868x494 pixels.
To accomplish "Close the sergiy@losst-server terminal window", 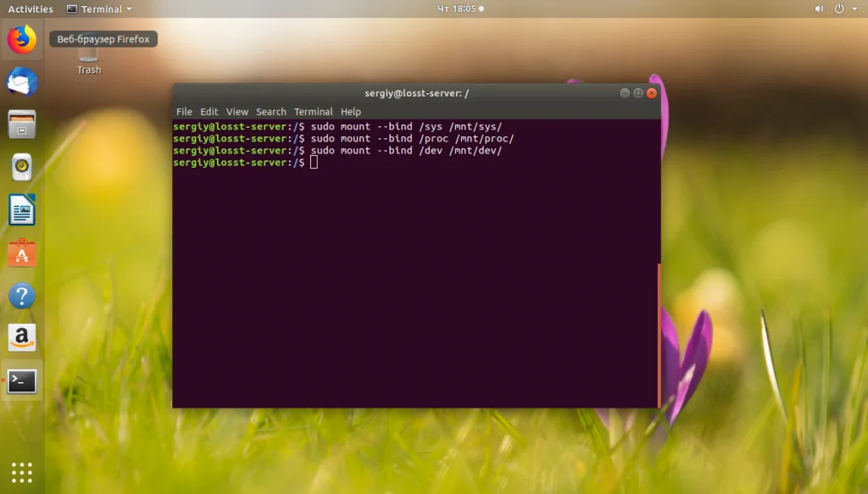I will tap(652, 93).
